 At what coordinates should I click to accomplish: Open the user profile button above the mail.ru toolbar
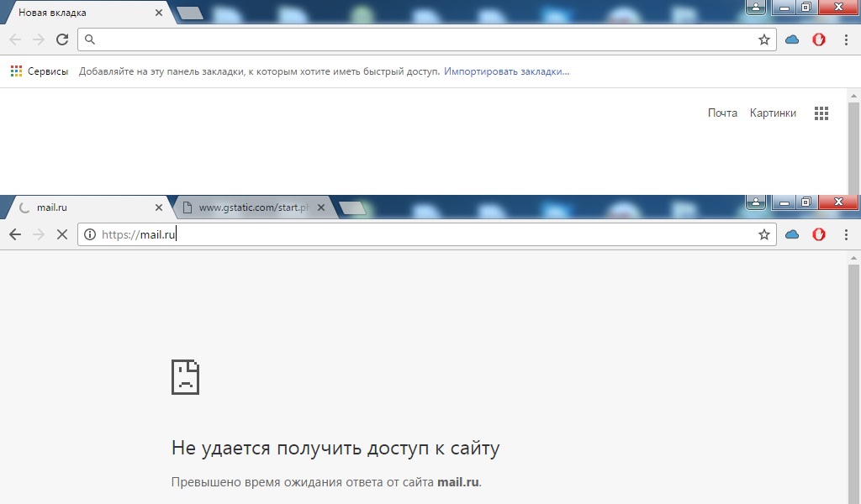click(x=756, y=202)
